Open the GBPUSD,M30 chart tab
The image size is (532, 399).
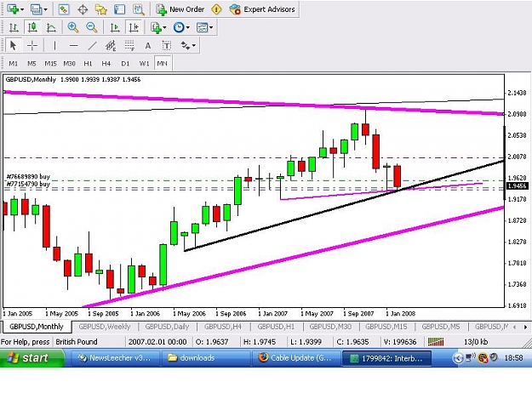tap(330, 327)
